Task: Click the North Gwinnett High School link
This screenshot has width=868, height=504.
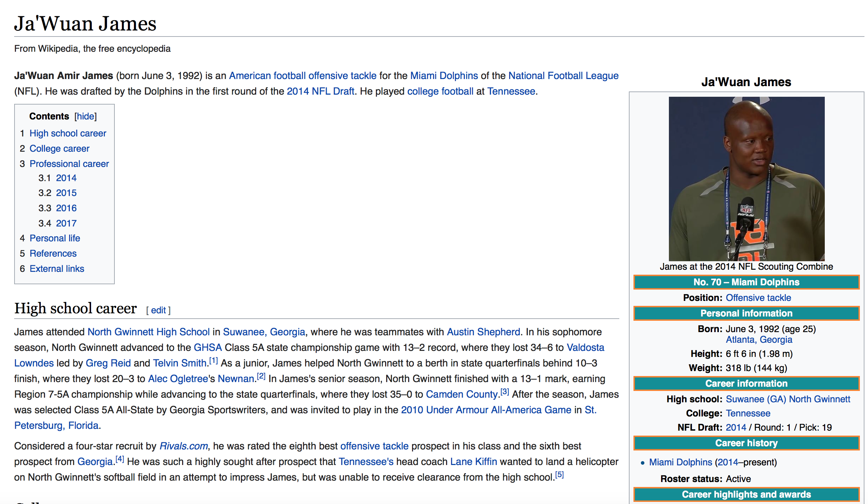Action: click(x=148, y=332)
